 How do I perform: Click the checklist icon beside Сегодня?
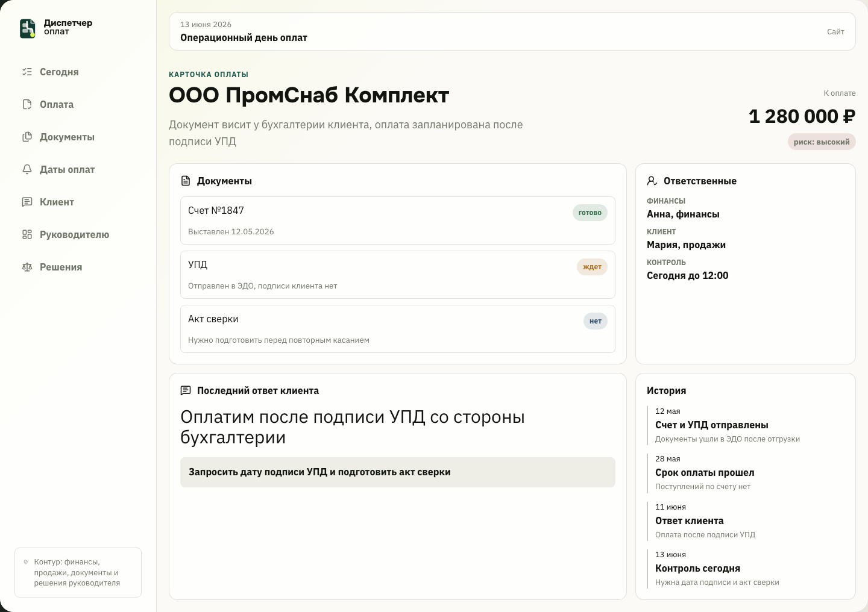coord(27,72)
